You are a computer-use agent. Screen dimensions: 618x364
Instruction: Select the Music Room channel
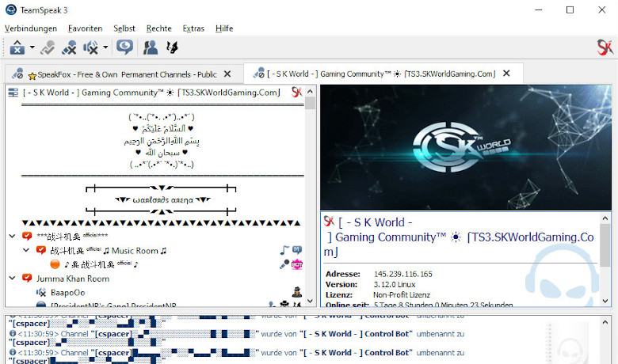109,251
